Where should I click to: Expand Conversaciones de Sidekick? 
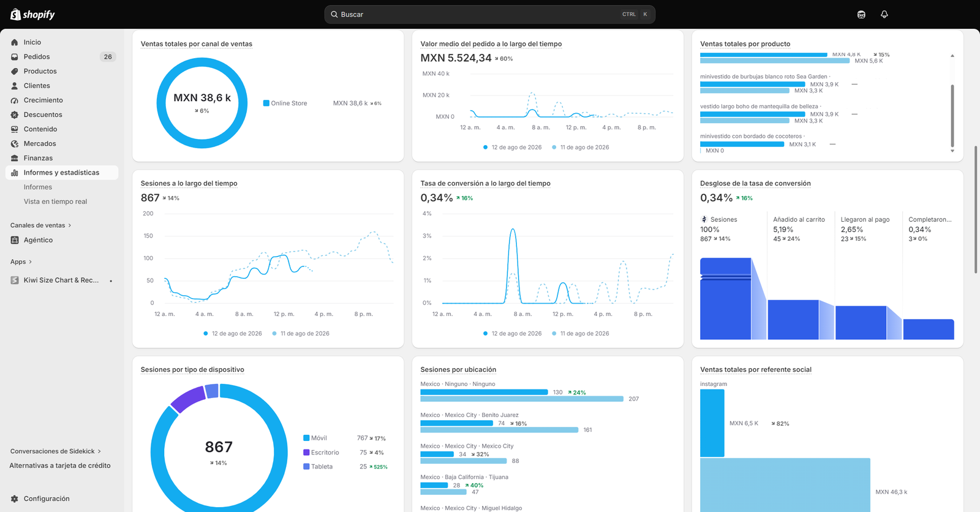(x=56, y=451)
